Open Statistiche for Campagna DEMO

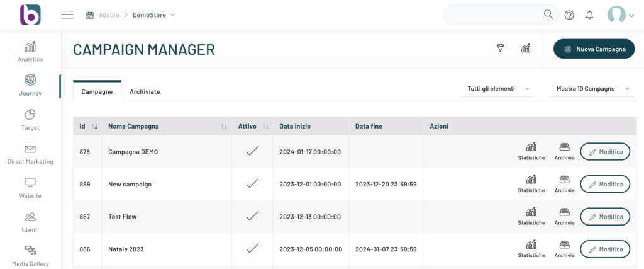[531, 151]
